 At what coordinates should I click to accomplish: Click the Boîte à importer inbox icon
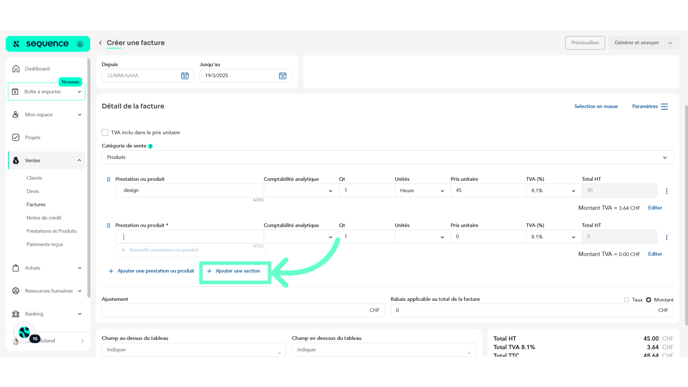[15, 92]
